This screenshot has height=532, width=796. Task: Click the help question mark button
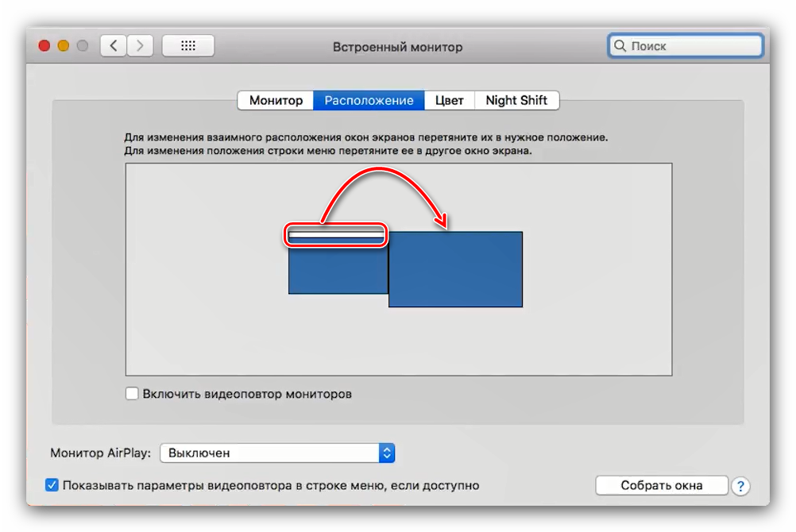point(740,486)
